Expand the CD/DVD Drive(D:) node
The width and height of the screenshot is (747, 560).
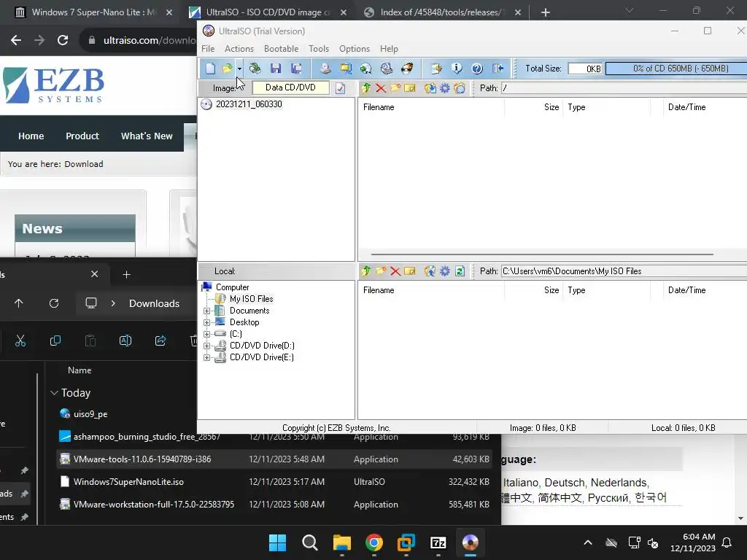pyautogui.click(x=206, y=346)
